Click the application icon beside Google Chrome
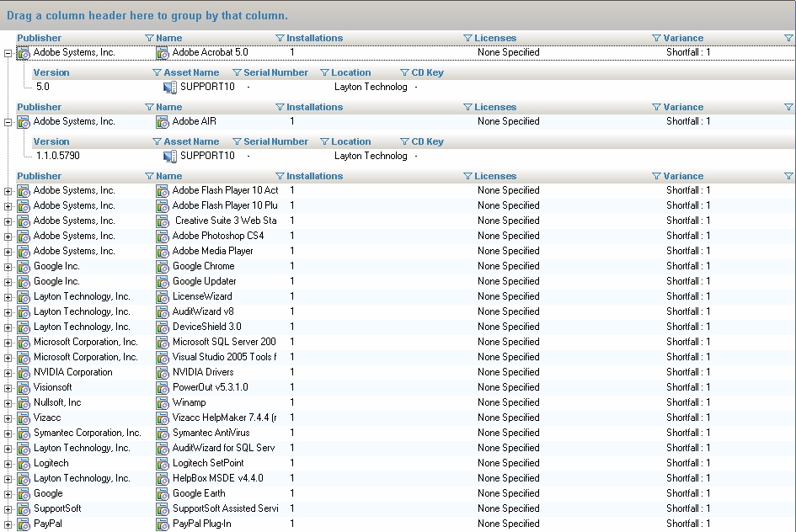This screenshot has width=796, height=532. (x=163, y=267)
